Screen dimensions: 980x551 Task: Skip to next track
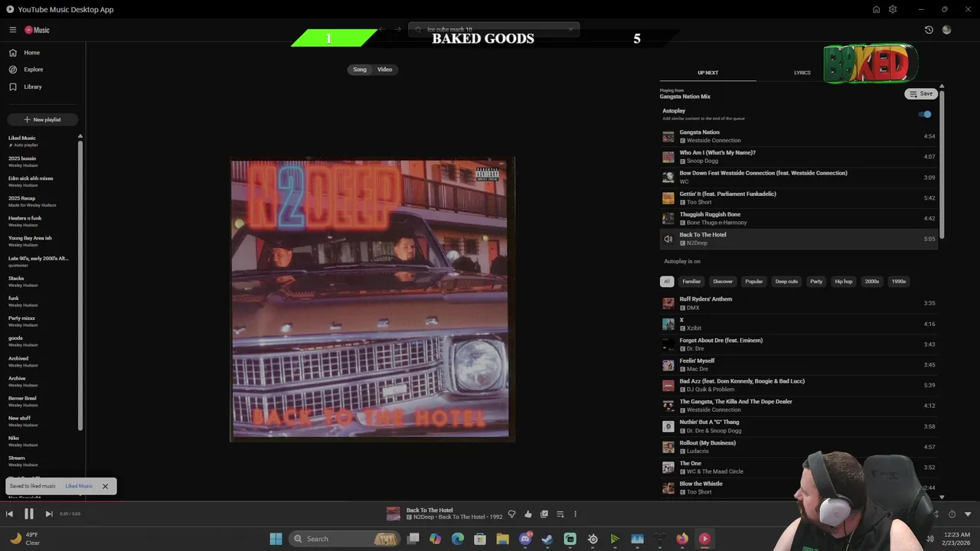pyautogui.click(x=49, y=514)
